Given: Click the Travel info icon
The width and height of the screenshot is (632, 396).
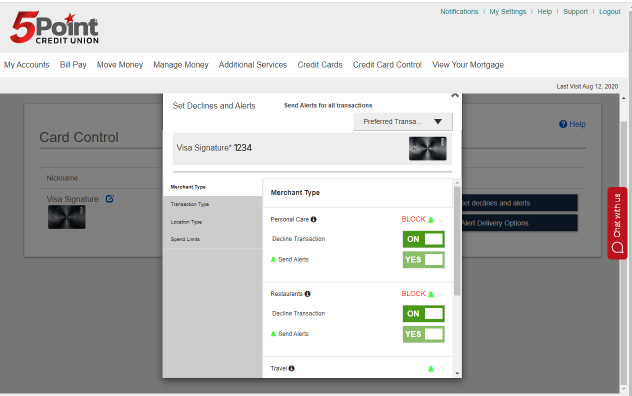Looking at the screenshot, I should [291, 368].
